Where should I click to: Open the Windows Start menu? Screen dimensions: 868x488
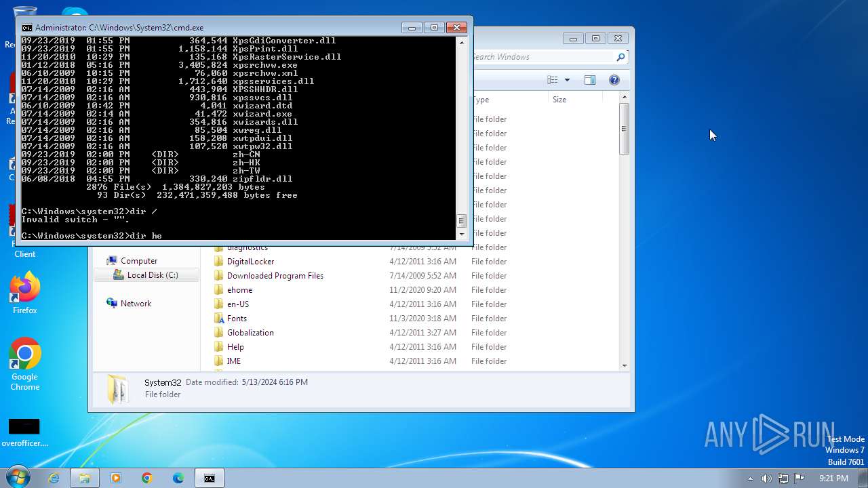(18, 478)
